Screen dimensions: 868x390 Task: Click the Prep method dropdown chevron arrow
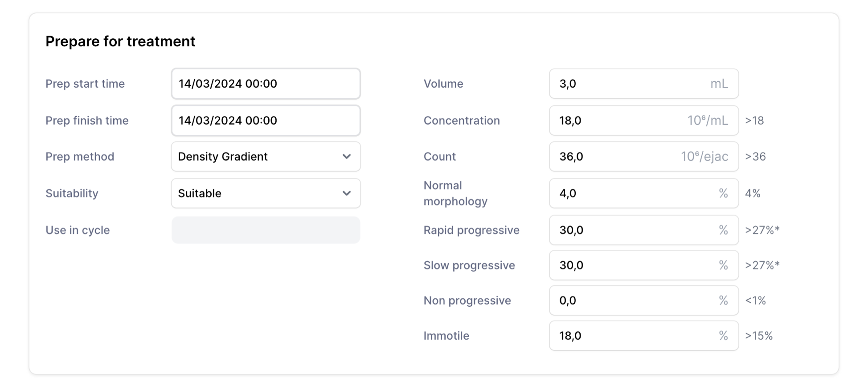click(x=346, y=157)
